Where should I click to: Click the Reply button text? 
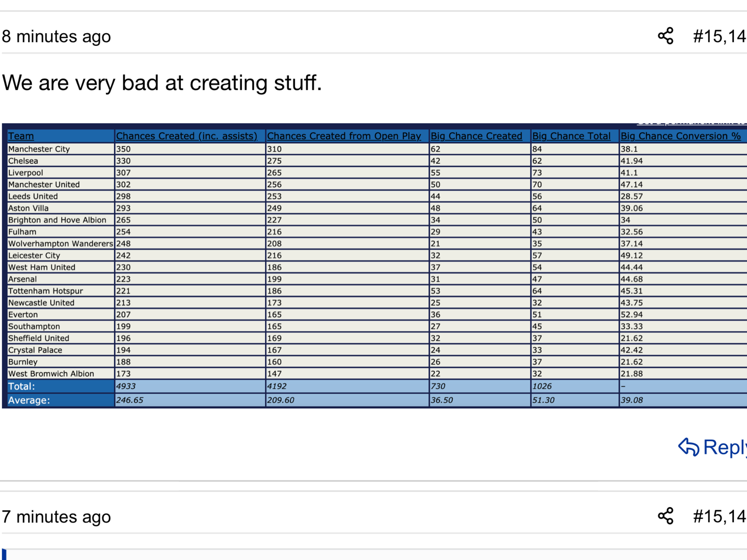click(725, 448)
